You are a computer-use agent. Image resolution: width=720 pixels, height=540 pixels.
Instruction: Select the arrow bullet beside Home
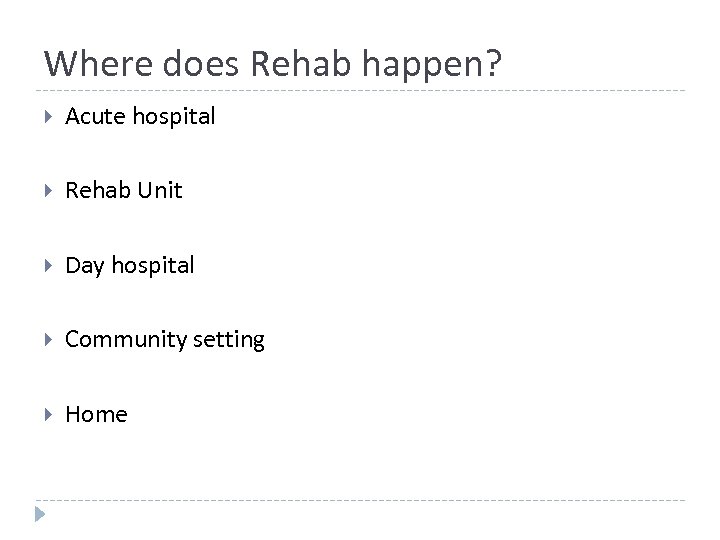49,415
